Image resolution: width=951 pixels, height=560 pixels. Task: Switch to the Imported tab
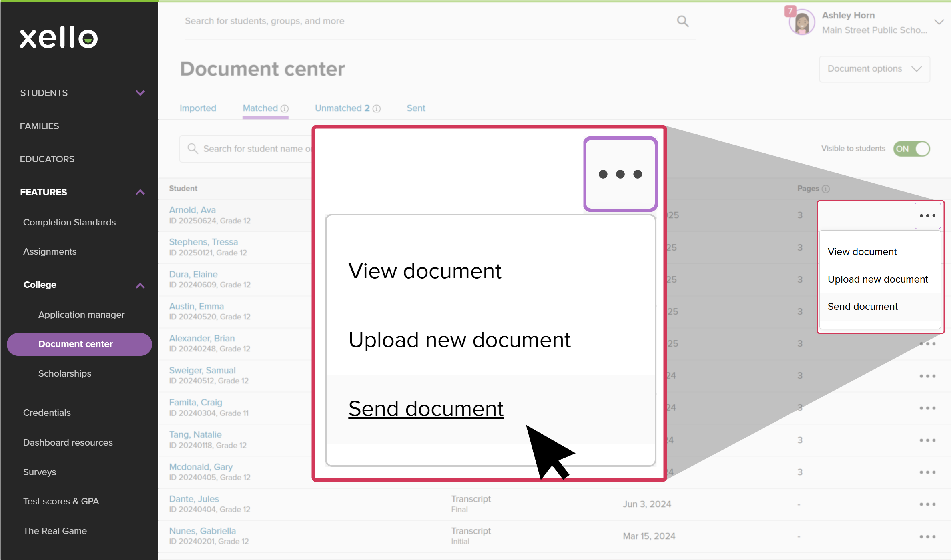click(x=198, y=108)
